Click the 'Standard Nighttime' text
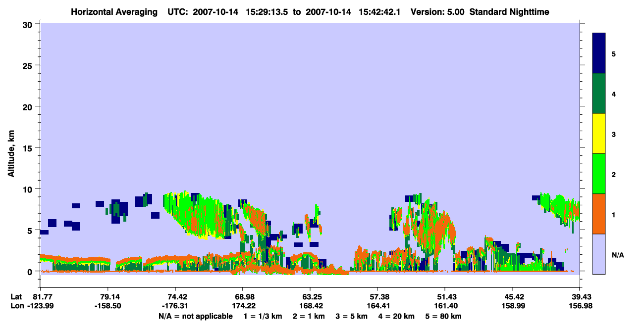Image resolution: width=644 pixels, height=330 pixels. [509, 12]
